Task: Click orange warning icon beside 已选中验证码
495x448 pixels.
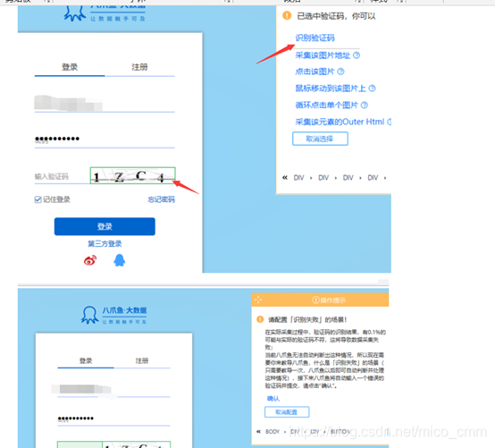Action: click(287, 15)
